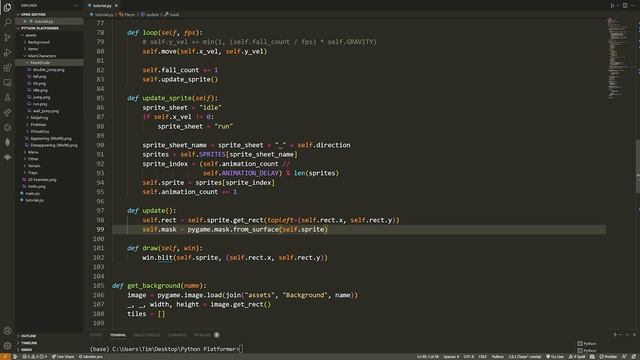This screenshot has height=360, width=640.
Task: Click the Spaces: 4 indentation setting
Action: (x=451, y=357)
